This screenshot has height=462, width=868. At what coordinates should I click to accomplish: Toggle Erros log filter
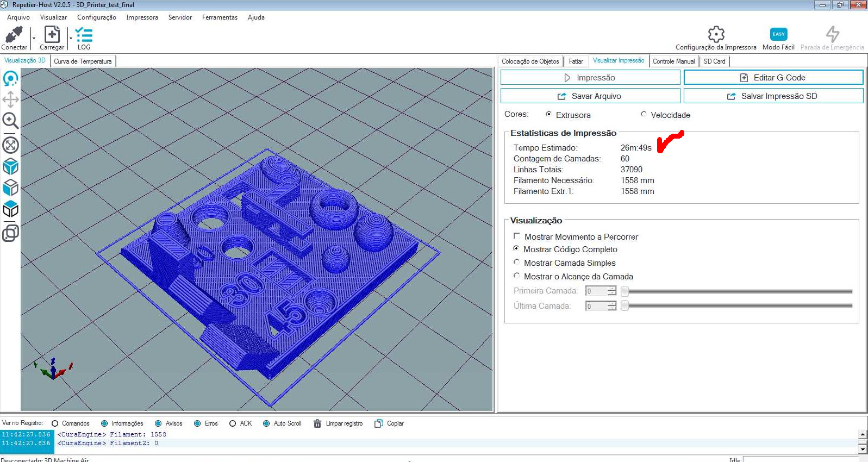tap(197, 423)
